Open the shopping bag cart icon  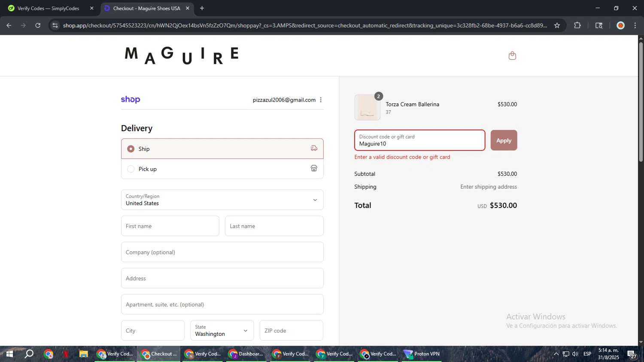[512, 55]
